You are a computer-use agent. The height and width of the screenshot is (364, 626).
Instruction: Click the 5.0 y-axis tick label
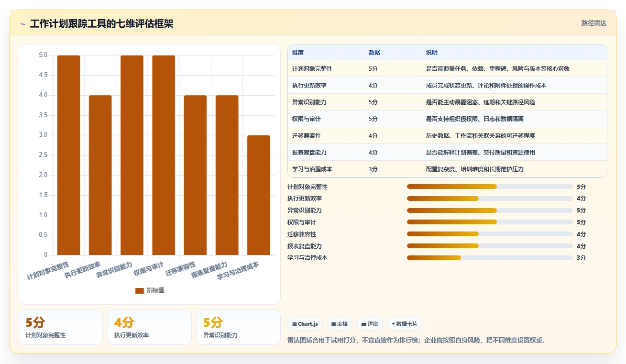pyautogui.click(x=43, y=55)
